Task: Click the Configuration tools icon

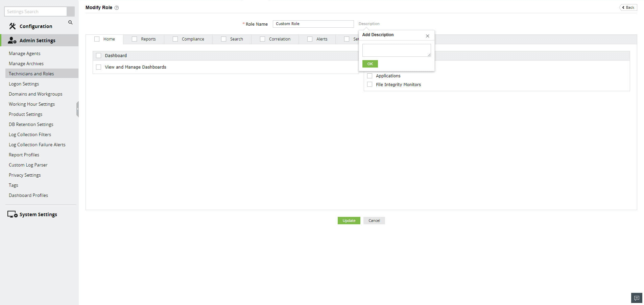Action: [13, 26]
